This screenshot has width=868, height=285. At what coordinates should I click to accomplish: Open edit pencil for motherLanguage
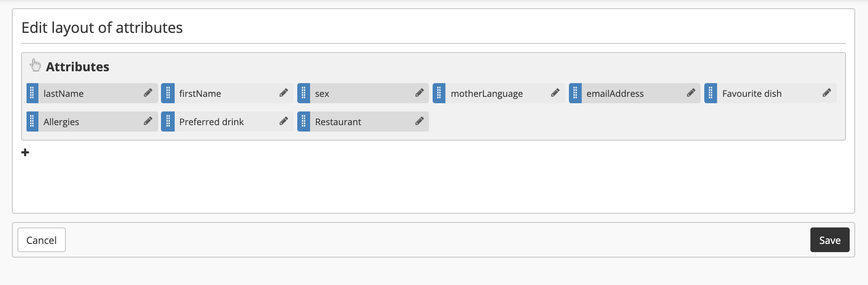coord(555,93)
